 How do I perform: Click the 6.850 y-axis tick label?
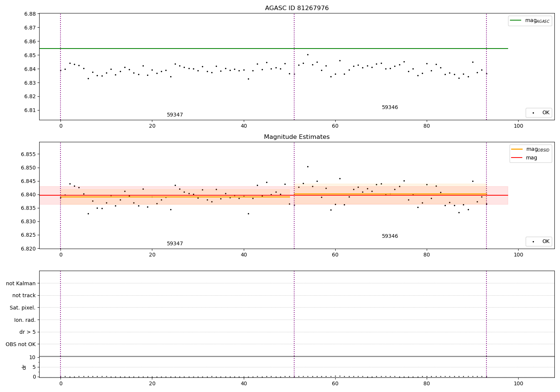pos(28,168)
